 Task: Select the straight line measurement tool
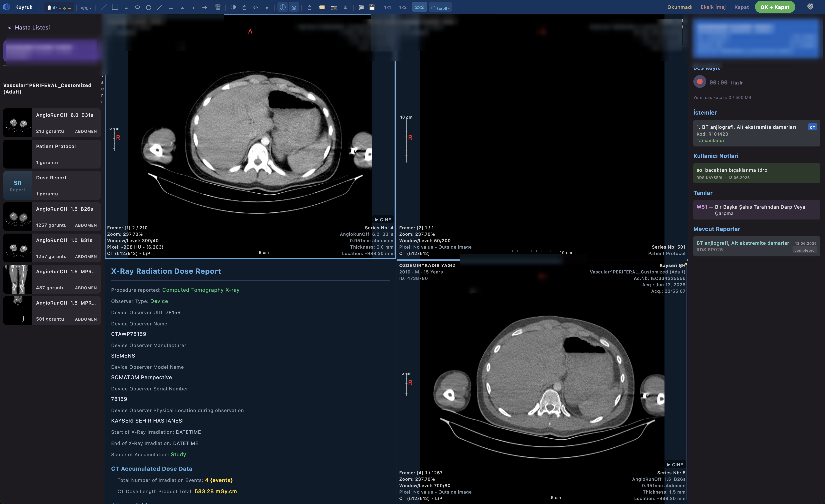[x=104, y=7]
